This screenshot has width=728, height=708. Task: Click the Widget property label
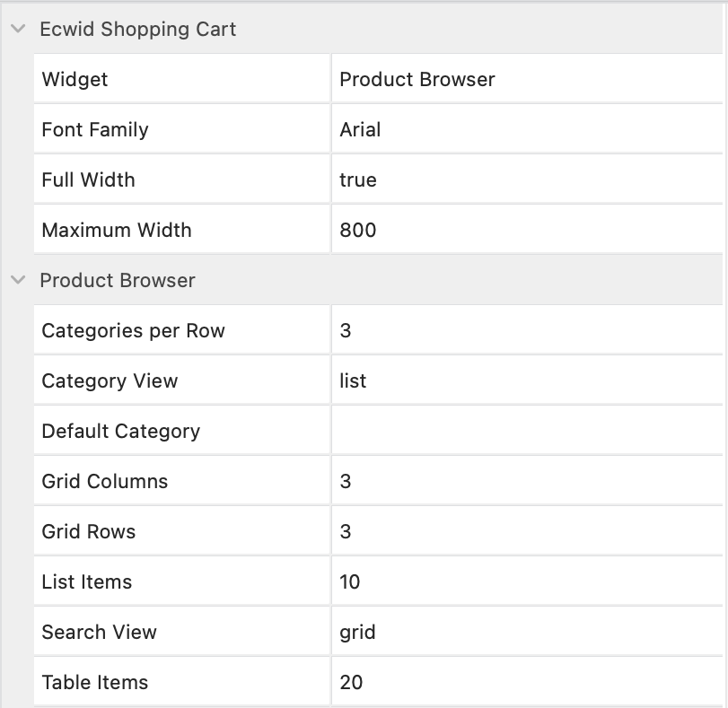point(74,79)
